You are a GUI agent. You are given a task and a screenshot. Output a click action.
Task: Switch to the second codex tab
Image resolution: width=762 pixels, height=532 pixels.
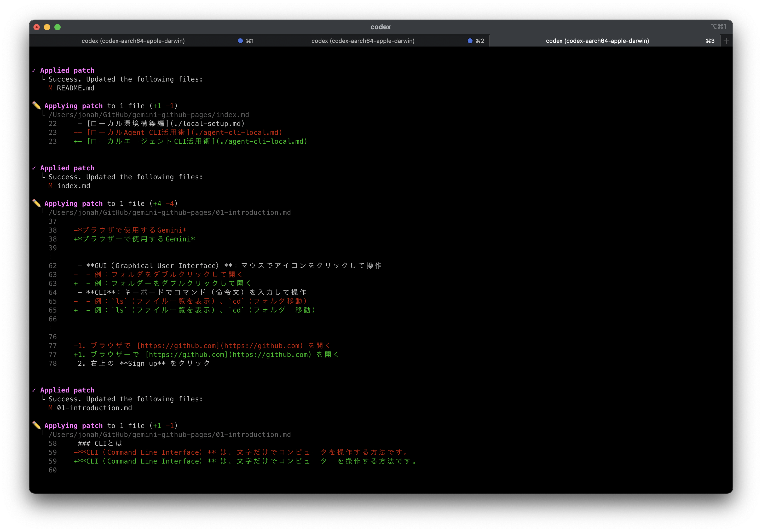coord(363,41)
